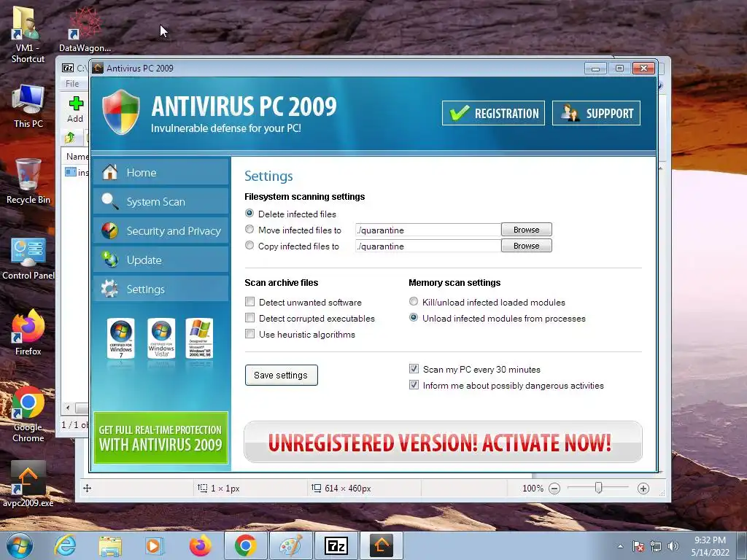The width and height of the screenshot is (747, 560).
Task: Click the green Get Full Real-Time Protection banner
Action: point(160,437)
